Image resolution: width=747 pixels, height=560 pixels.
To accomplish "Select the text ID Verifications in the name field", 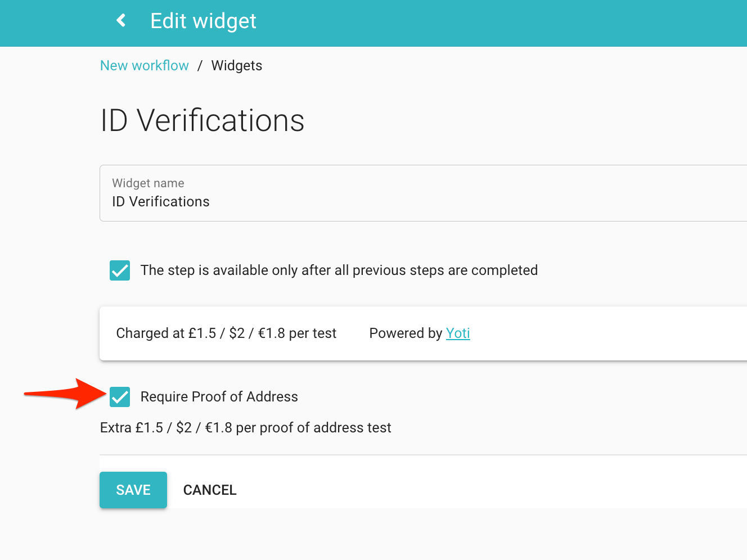I will coord(160,201).
